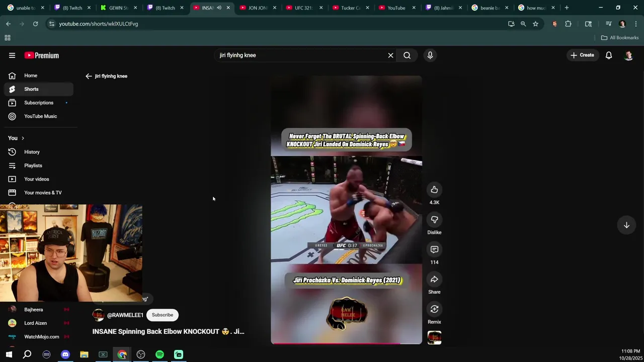Image resolution: width=644 pixels, height=362 pixels.
Task: Click the Short's red progress bar
Action: [x=346, y=343]
